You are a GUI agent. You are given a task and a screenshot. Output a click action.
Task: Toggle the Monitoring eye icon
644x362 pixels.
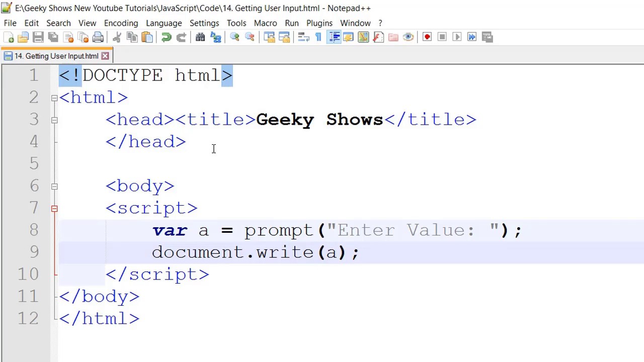tap(409, 37)
